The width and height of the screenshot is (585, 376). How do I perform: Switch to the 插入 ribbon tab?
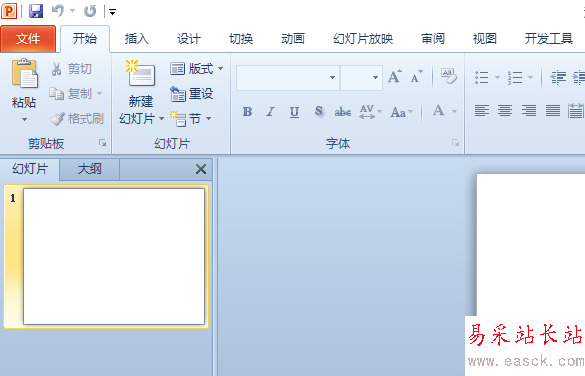(x=137, y=38)
